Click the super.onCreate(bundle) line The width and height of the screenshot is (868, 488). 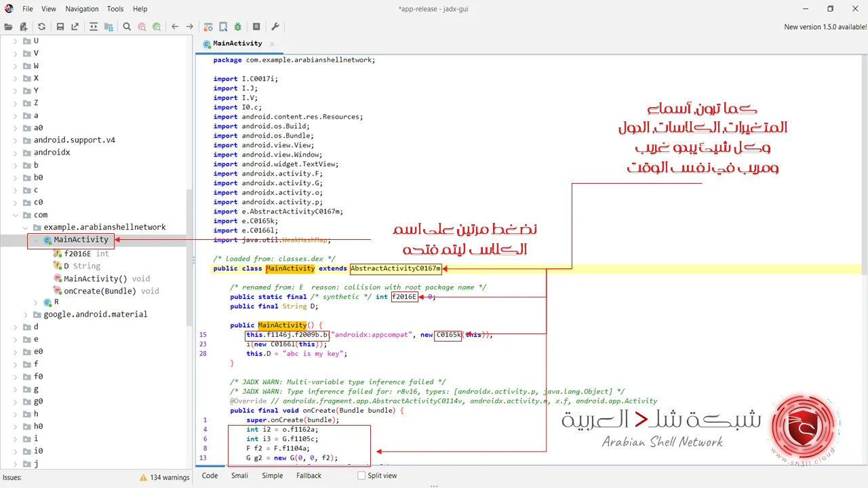[x=292, y=420]
